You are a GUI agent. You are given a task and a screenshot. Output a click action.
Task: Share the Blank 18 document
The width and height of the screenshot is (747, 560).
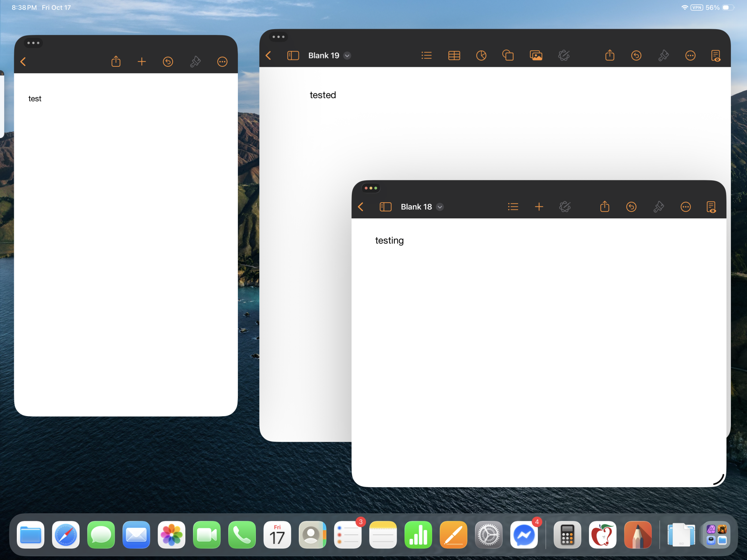605,207
